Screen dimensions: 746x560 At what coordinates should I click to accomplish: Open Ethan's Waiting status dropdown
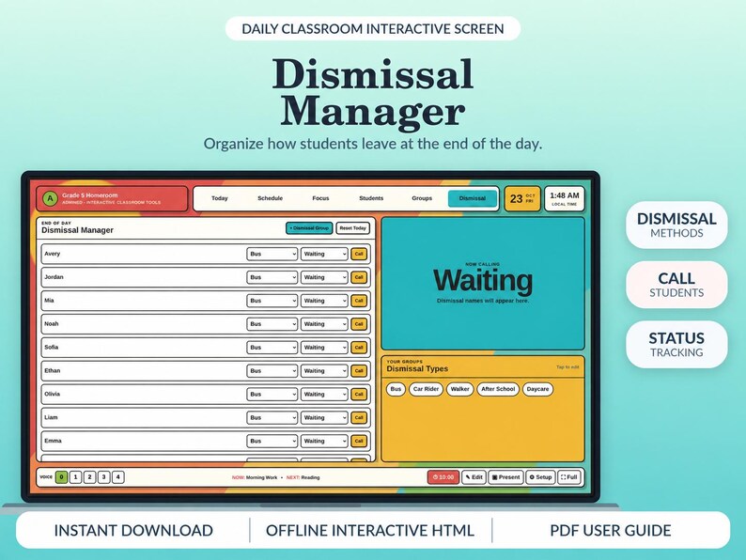324,370
